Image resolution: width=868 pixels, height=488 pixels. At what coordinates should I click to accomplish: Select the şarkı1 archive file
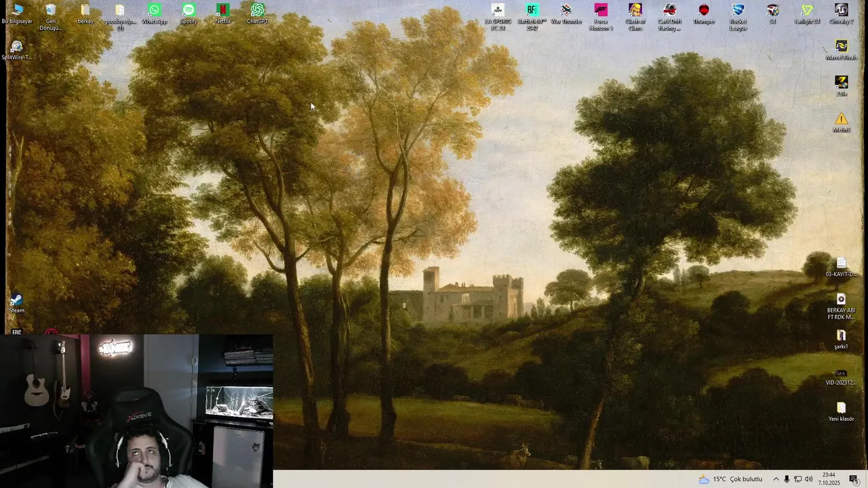click(x=842, y=340)
